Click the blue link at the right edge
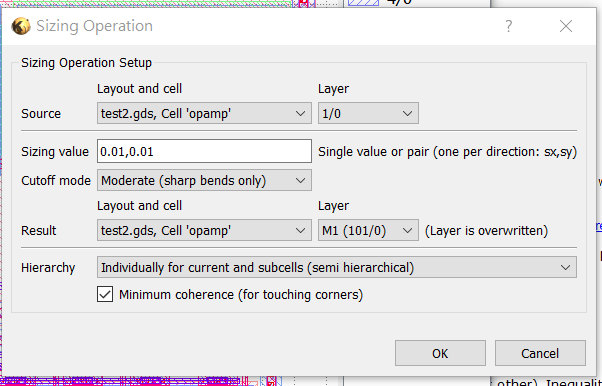 599,226
